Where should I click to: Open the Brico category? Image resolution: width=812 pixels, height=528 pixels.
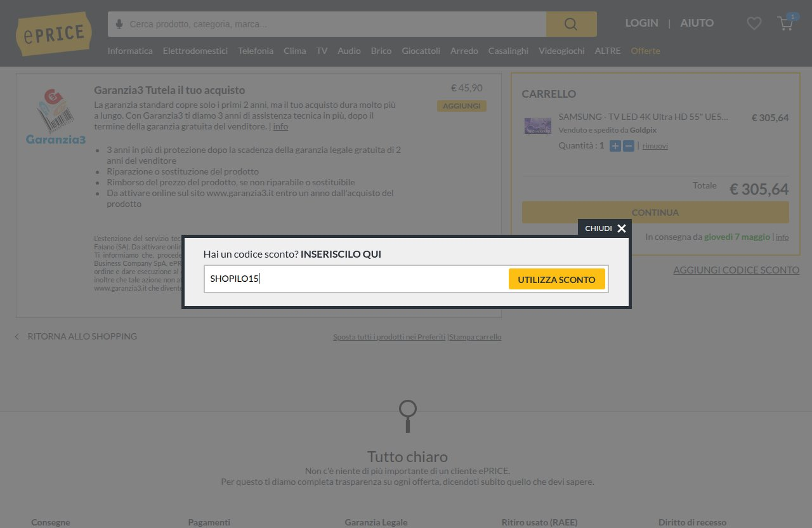click(x=381, y=51)
